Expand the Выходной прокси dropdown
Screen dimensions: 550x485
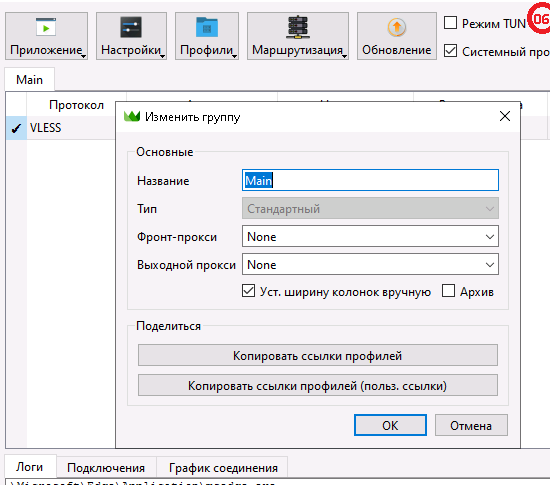pyautogui.click(x=370, y=264)
